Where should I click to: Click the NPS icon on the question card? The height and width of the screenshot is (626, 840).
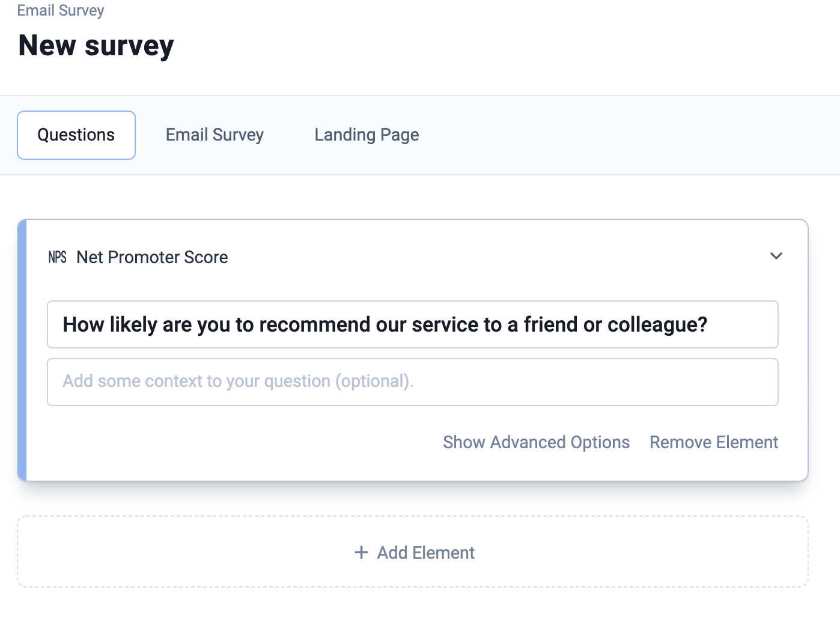pos(57,257)
